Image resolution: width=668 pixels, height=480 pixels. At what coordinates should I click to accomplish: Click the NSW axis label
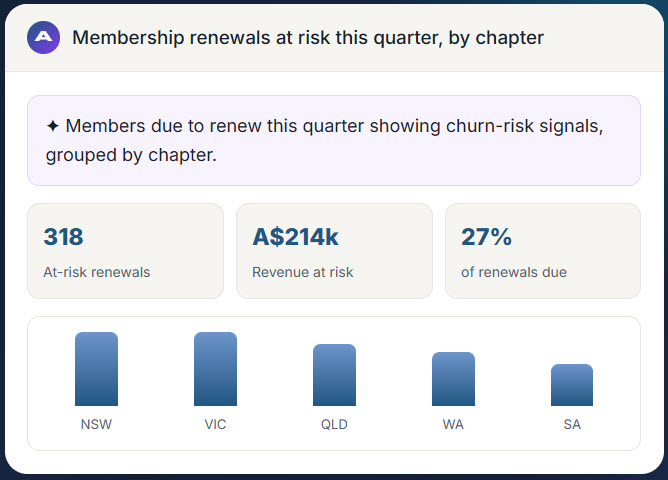tap(96, 424)
